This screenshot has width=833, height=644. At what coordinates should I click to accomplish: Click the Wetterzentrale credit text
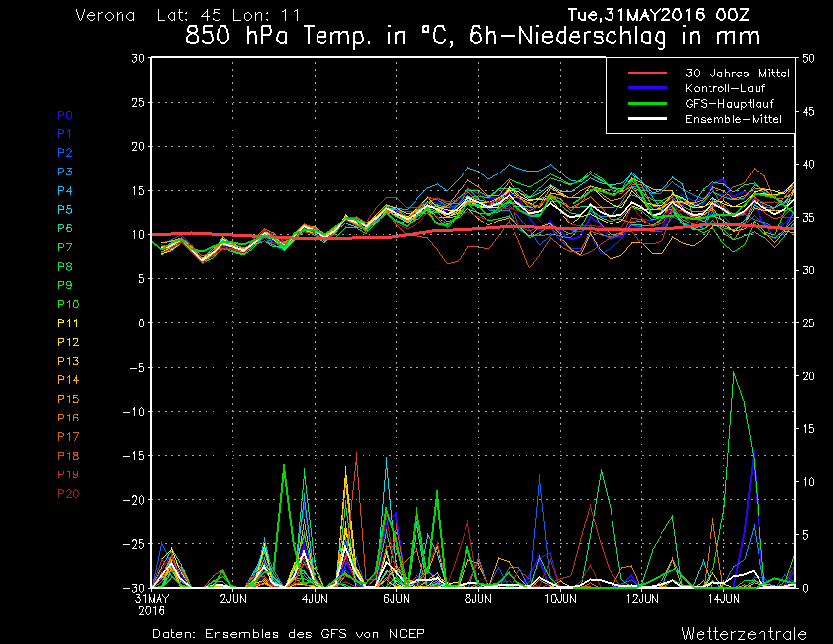[x=744, y=634]
